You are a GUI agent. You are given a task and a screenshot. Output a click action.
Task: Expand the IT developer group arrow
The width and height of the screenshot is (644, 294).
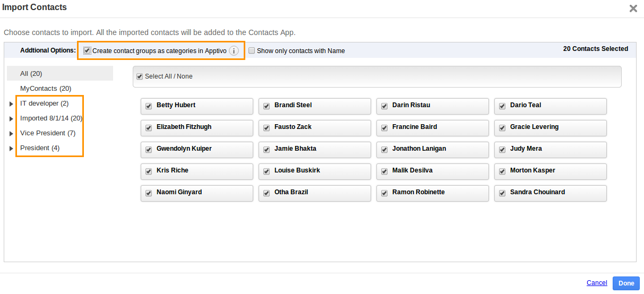11,104
